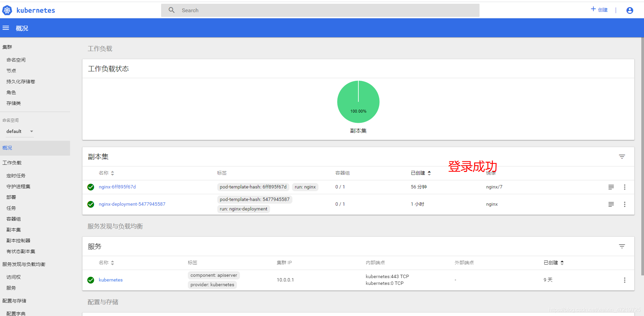
Task: Click the page vertical scrollbar
Action: tap(642, 156)
